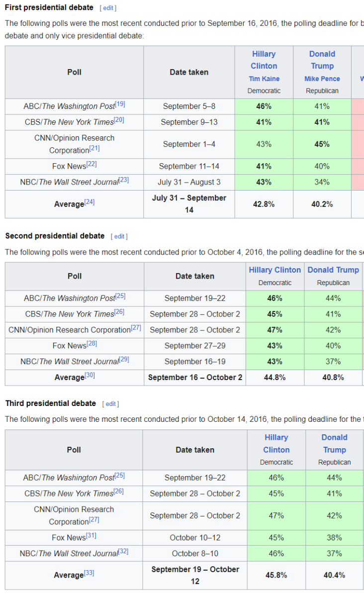Open citation 20 for CBS/New York Times

coord(119,120)
